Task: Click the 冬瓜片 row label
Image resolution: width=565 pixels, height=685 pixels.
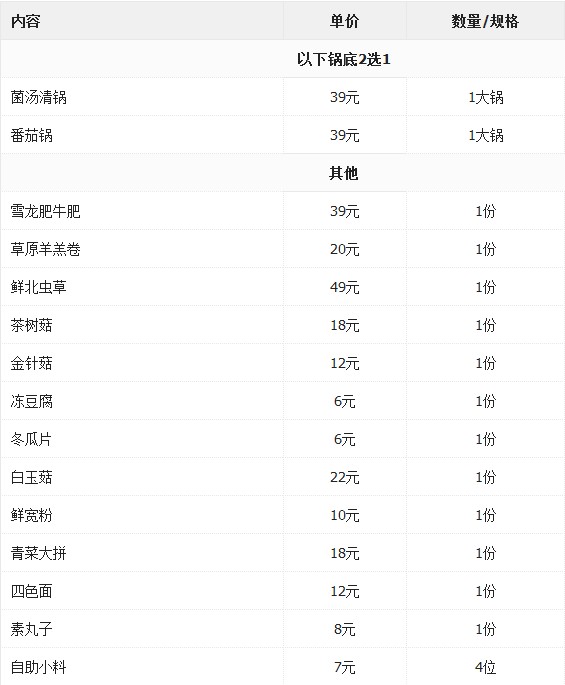Action: [x=31, y=439]
